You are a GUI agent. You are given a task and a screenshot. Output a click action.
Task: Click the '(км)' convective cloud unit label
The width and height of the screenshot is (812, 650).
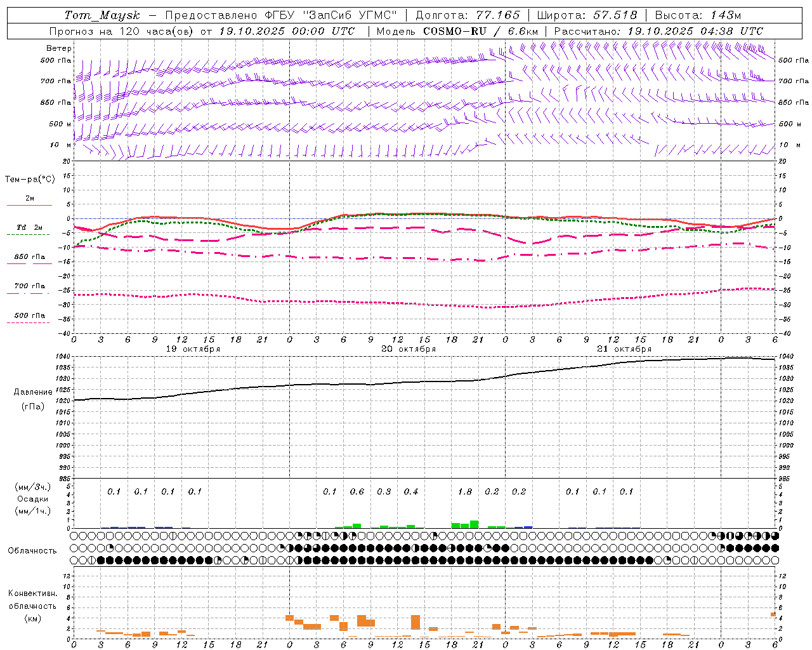[32, 618]
